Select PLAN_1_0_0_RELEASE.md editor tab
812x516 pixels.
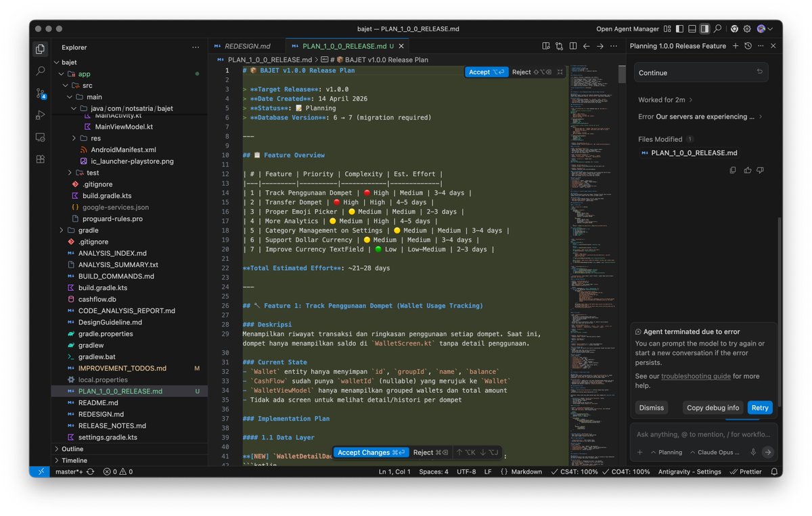pos(346,46)
